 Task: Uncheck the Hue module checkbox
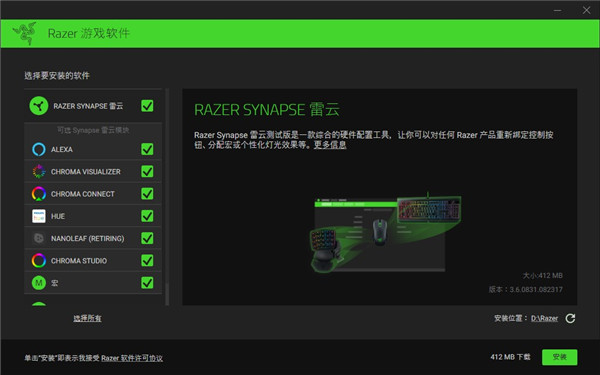(x=147, y=216)
